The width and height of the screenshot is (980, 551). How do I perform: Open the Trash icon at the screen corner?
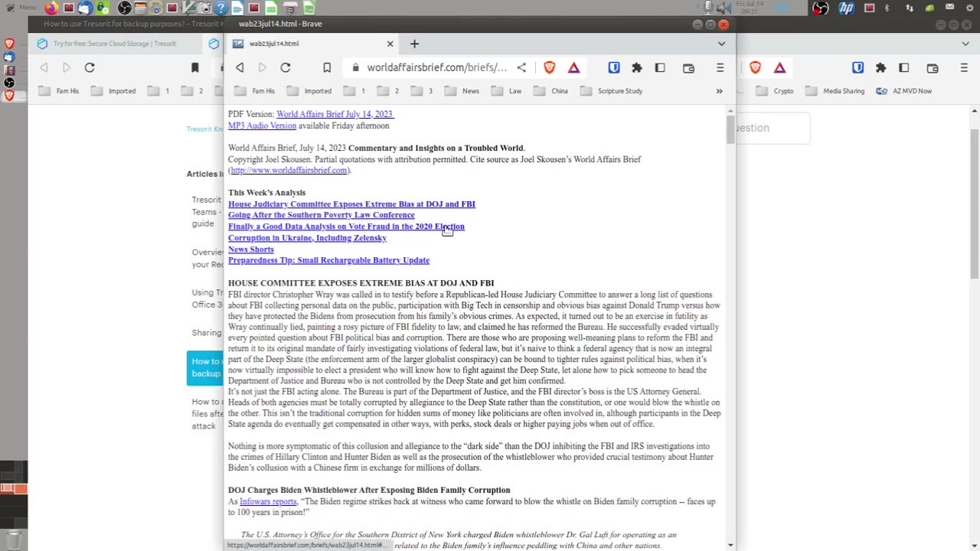(x=13, y=539)
